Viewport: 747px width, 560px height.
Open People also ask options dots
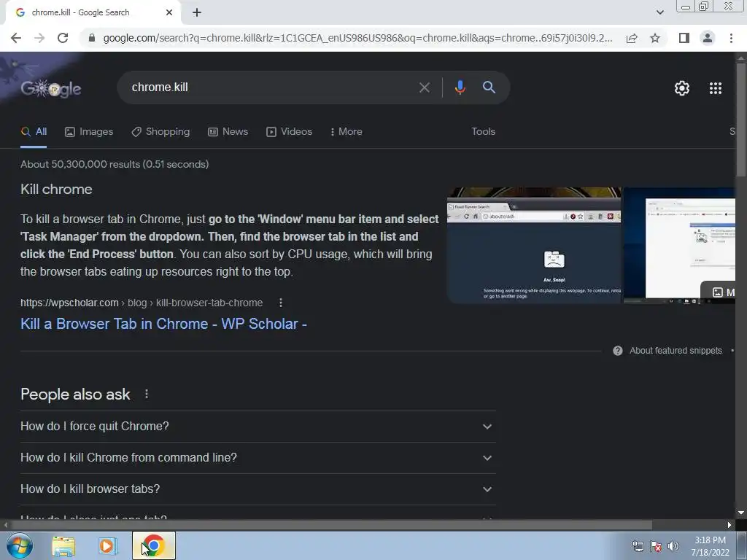coord(146,394)
